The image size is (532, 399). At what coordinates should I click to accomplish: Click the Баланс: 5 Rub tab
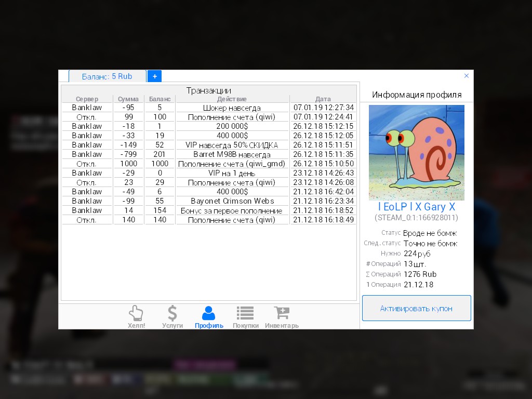(107, 76)
